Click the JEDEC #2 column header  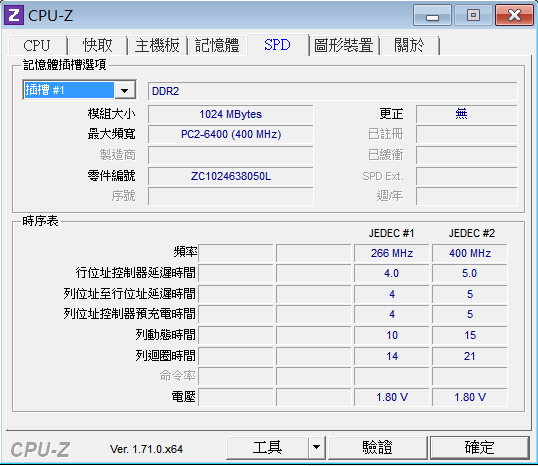[x=472, y=233]
